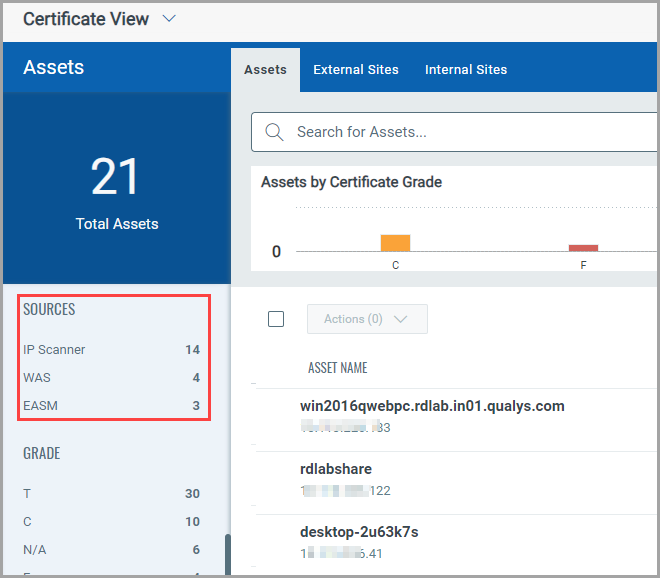Filter by EASM source
The image size is (660, 578).
pos(40,406)
